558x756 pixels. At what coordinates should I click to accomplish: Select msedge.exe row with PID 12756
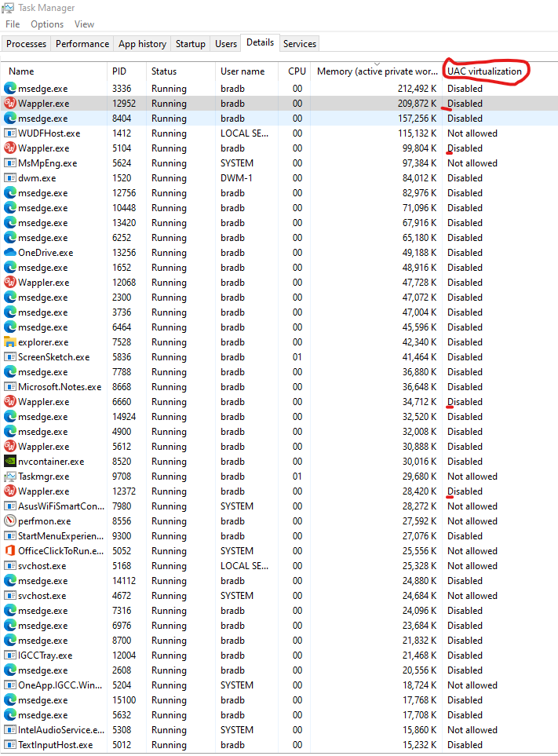point(279,193)
